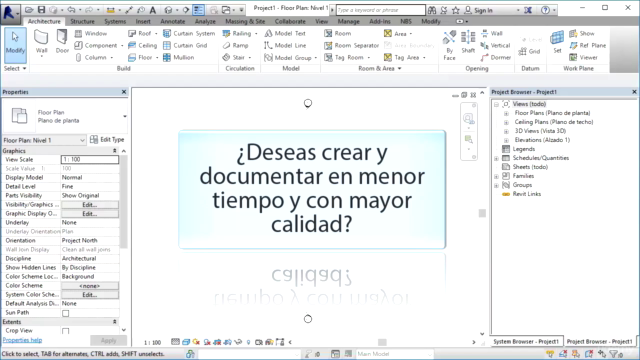This screenshot has height=360, width=640.
Task: Open the Structure ribbon tab
Action: coord(82,21)
